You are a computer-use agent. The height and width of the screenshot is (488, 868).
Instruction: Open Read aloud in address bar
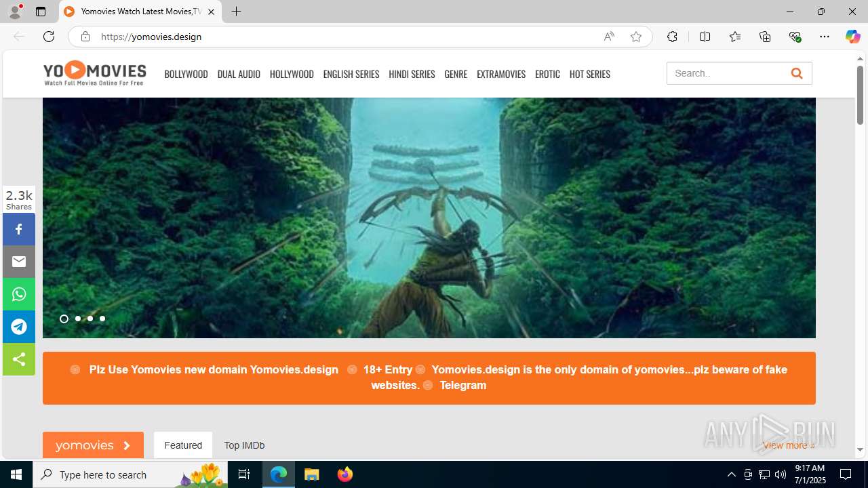[609, 37]
